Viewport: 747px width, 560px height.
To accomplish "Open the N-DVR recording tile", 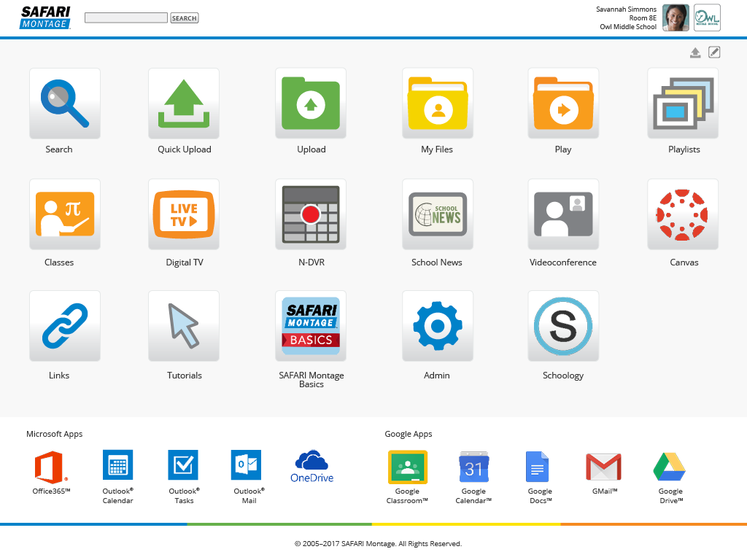I will tap(311, 214).
